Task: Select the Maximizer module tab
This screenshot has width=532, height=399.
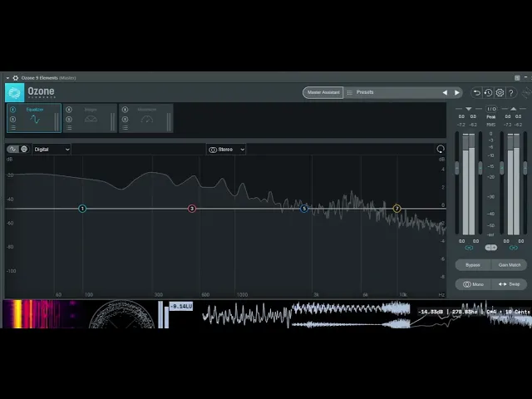Action: (146, 118)
